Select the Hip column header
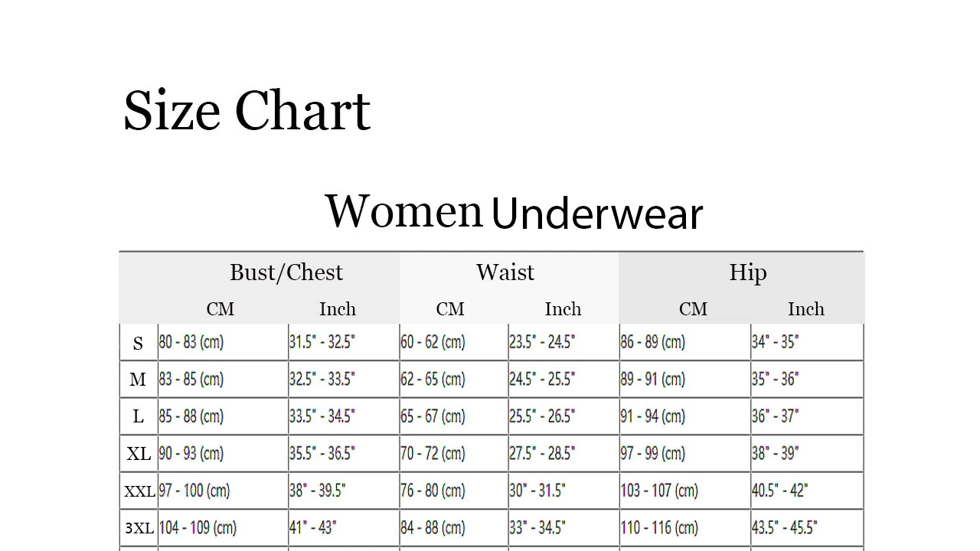This screenshot has width=980, height=551. pos(748,272)
